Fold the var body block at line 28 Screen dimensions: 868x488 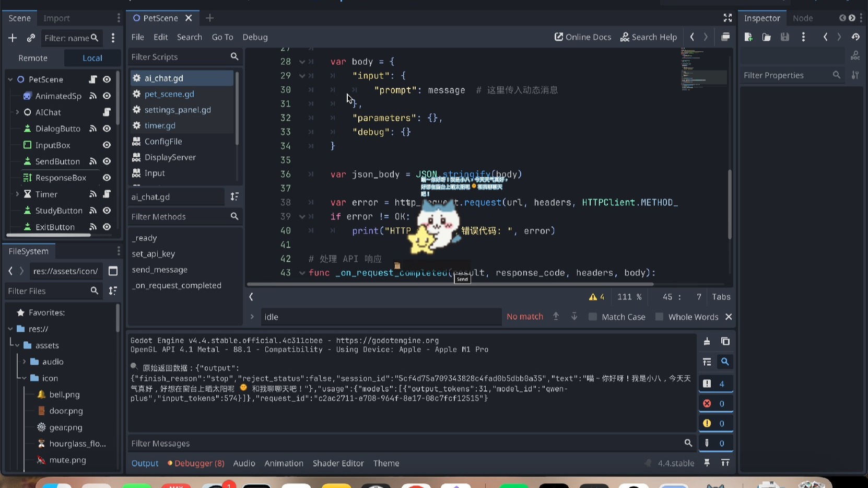[302, 62]
